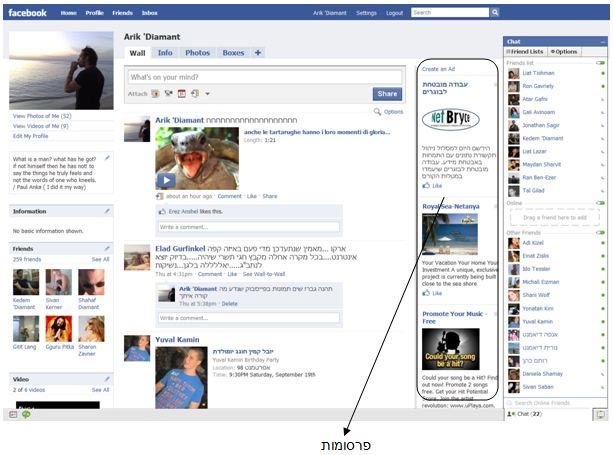
Task: Click the search magnifier button
Action: coord(494,13)
